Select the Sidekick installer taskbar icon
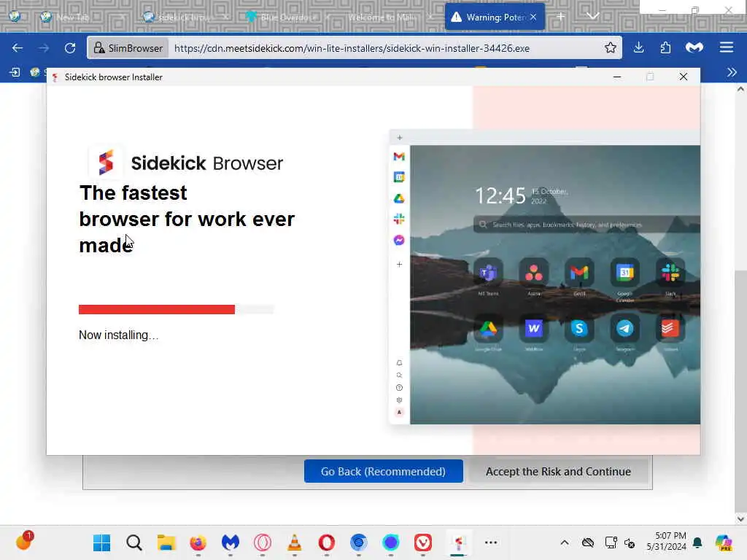 458,542
